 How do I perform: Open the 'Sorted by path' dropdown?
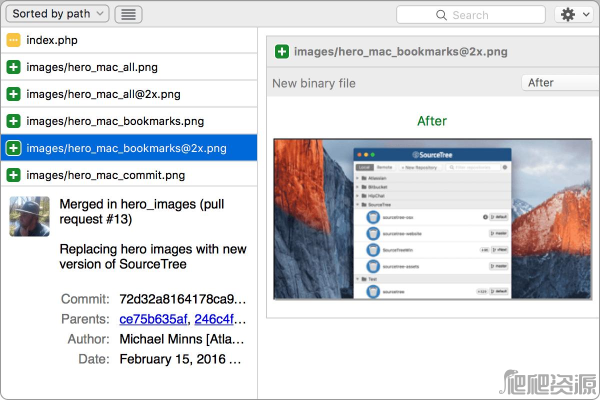[x=57, y=14]
